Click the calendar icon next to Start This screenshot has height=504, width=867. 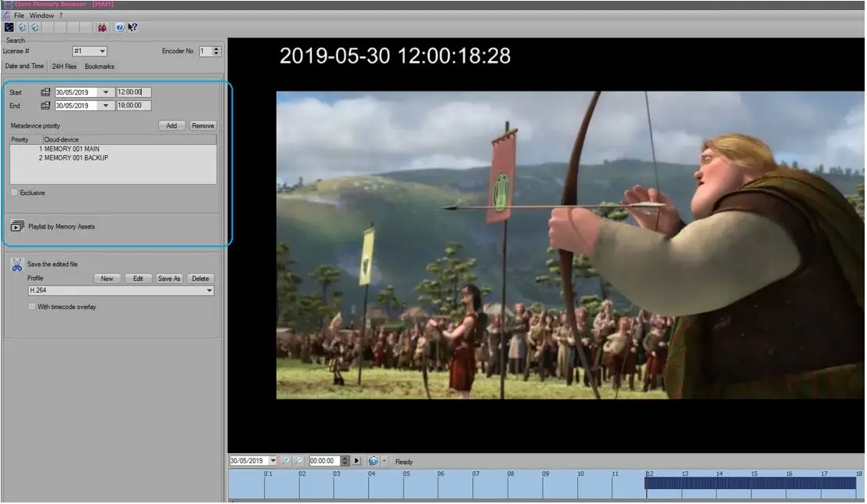click(x=45, y=92)
